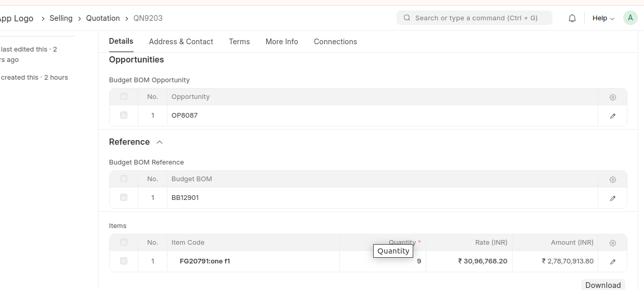Viewport: 644px width, 290px height.
Task: Edit the FG20791 item row pencil icon
Action: click(613, 262)
